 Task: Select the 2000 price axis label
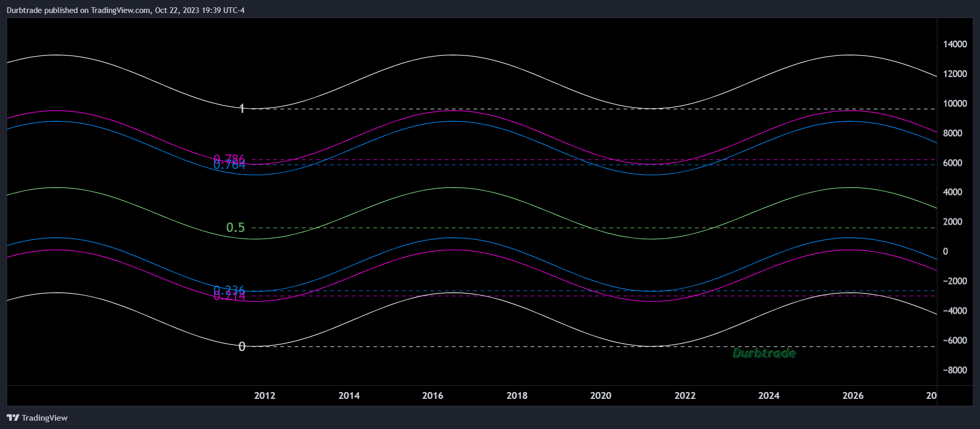click(x=952, y=222)
